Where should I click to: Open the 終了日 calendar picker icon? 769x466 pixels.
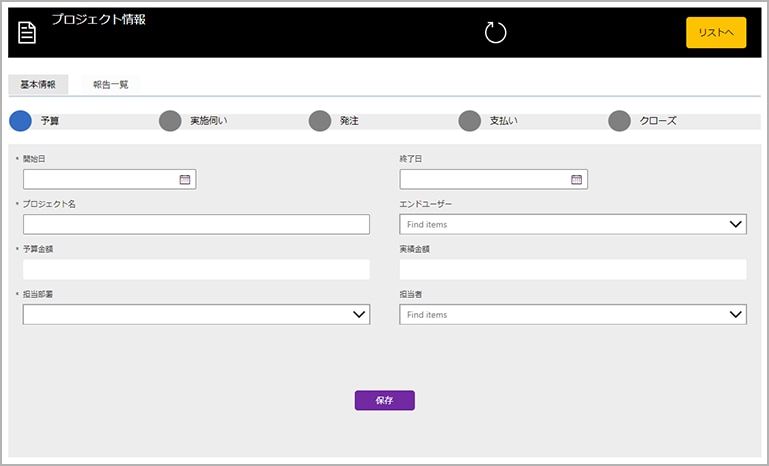point(576,180)
